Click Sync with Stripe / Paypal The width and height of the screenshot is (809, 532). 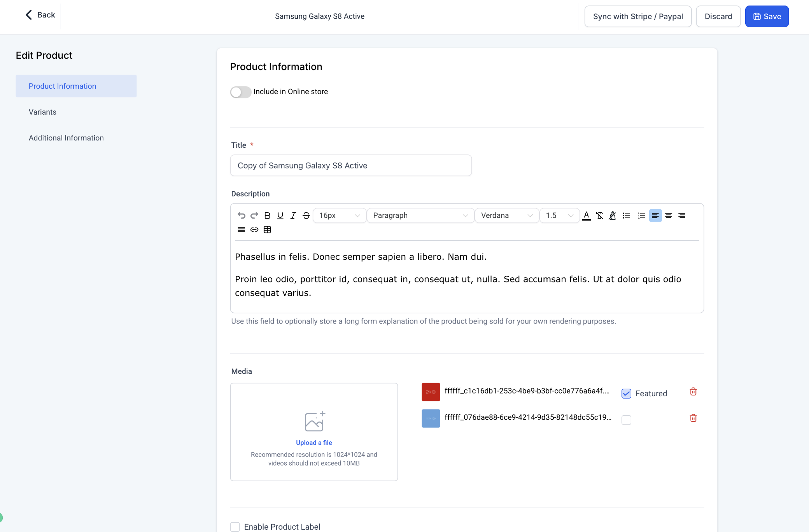tap(638, 16)
